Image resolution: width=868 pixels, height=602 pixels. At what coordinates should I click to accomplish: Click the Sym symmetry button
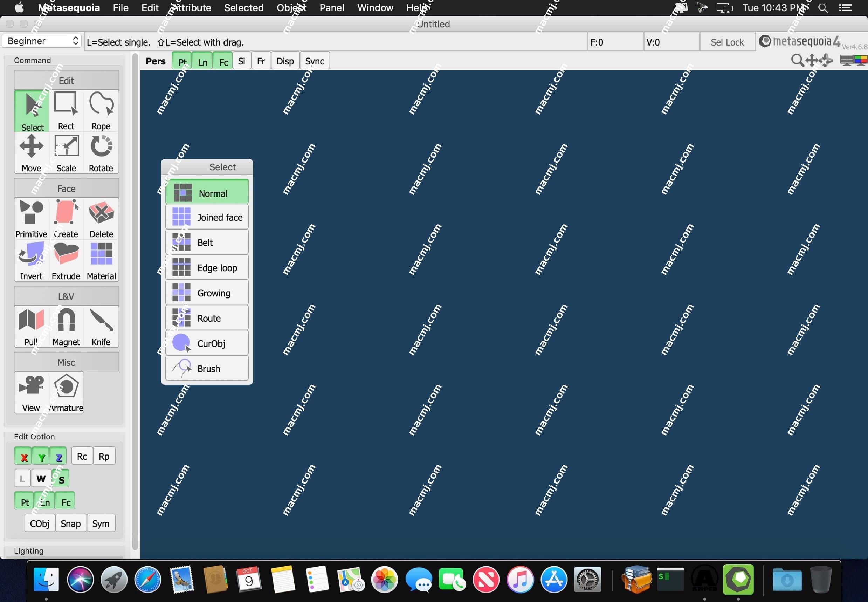click(x=102, y=524)
